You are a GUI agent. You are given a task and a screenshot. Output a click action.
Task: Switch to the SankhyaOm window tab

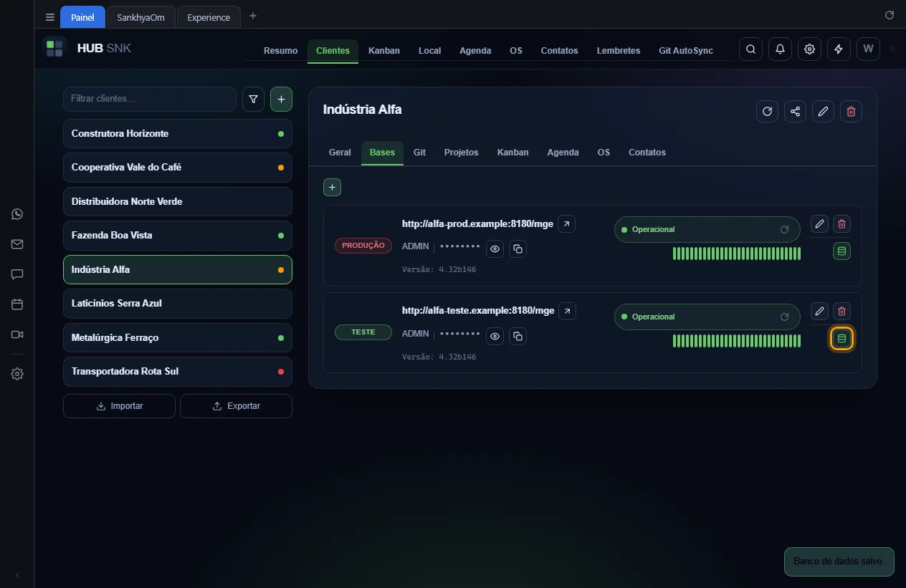pos(140,17)
